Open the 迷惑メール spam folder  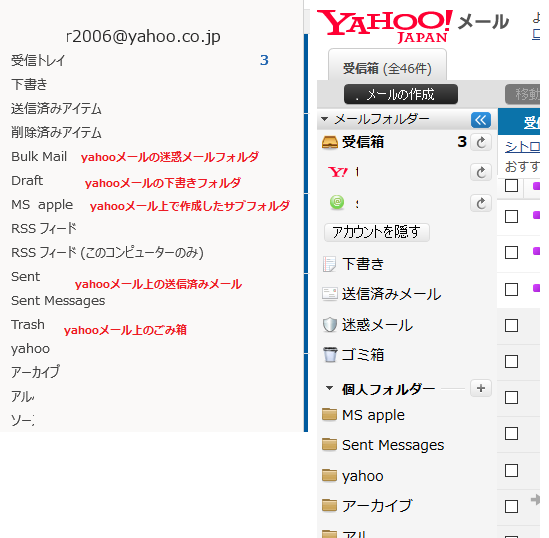tap(377, 325)
